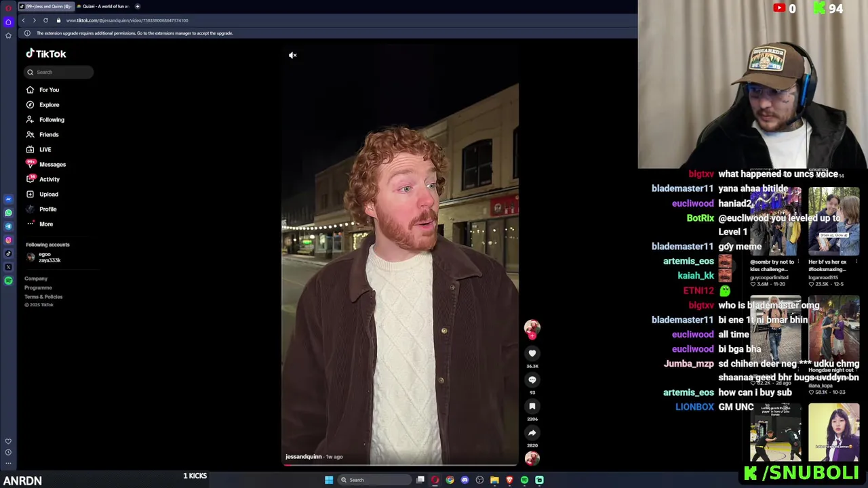Viewport: 868px width, 488px height.
Task: Open TikTok in Opera sidebar
Action: click(x=8, y=253)
